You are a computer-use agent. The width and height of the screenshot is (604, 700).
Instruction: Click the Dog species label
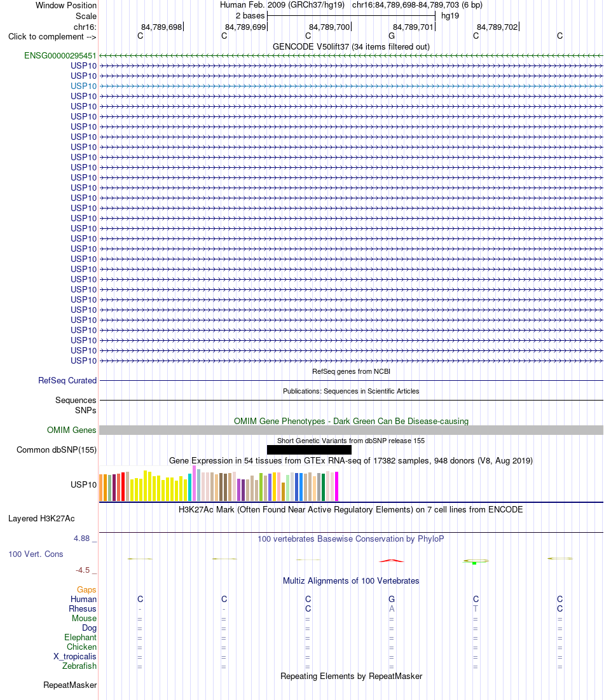coord(89,628)
